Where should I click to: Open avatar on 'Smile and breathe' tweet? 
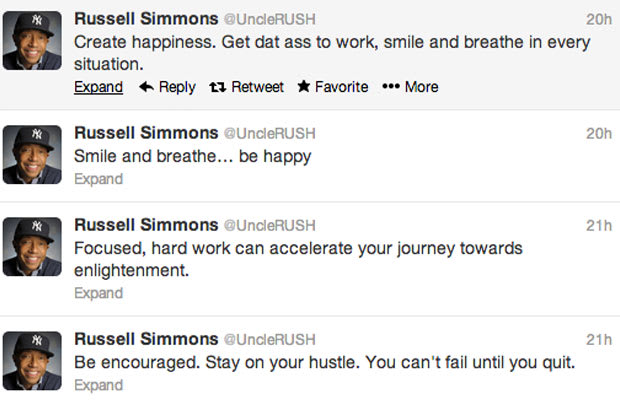coord(32,155)
